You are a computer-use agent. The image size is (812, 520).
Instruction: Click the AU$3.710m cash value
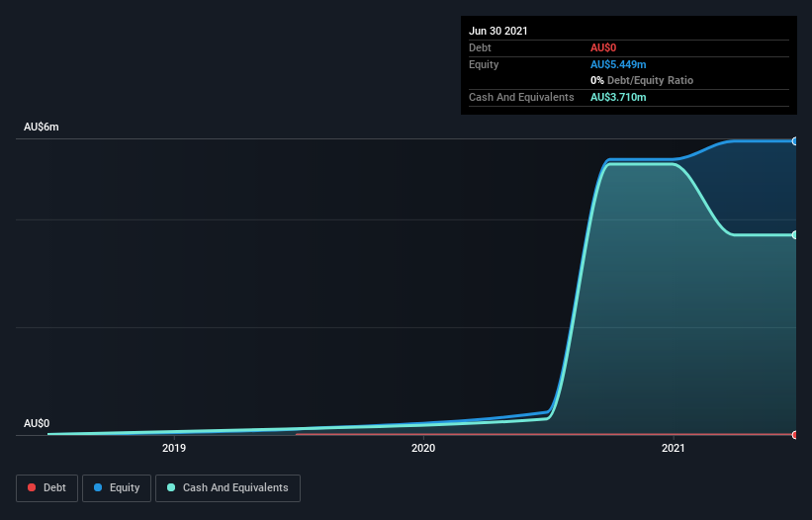click(x=618, y=97)
